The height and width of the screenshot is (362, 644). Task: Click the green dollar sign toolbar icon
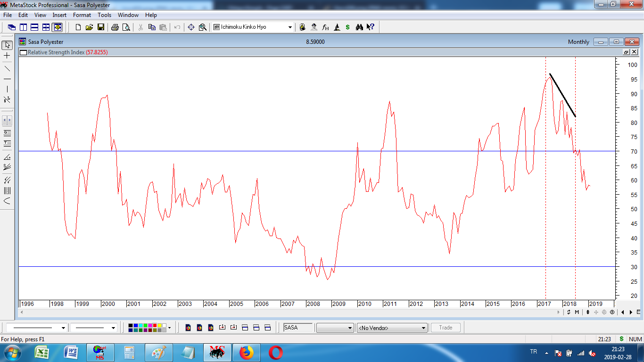[348, 27]
